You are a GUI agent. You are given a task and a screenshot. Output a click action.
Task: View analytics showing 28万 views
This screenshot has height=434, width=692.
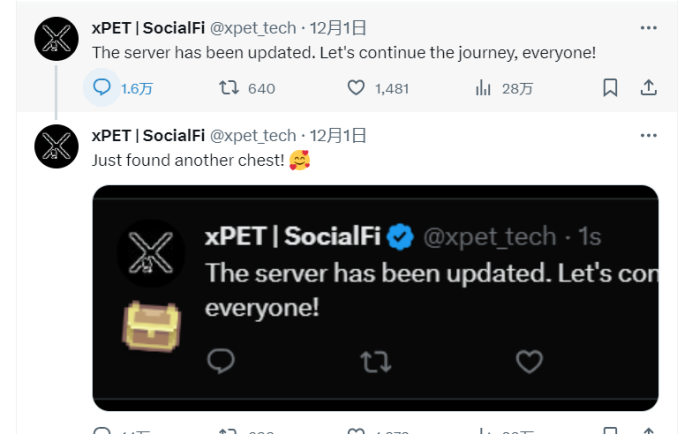[x=504, y=88]
